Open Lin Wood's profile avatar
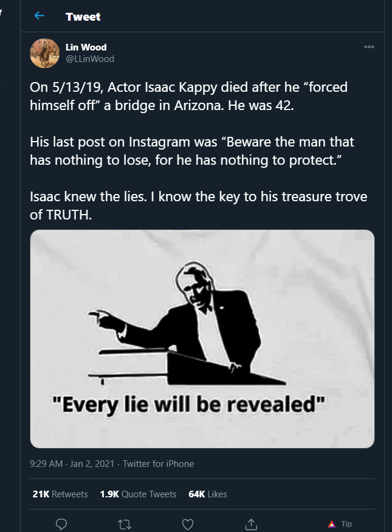 click(x=44, y=53)
